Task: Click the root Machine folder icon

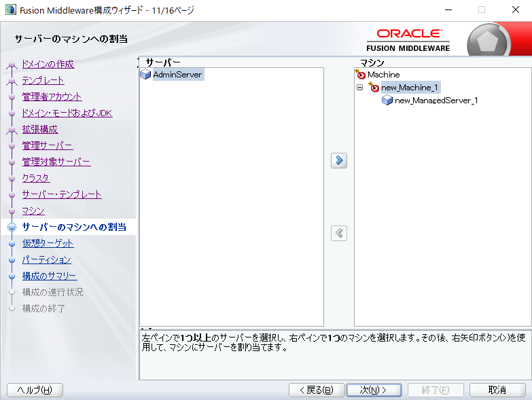Action: (361, 74)
